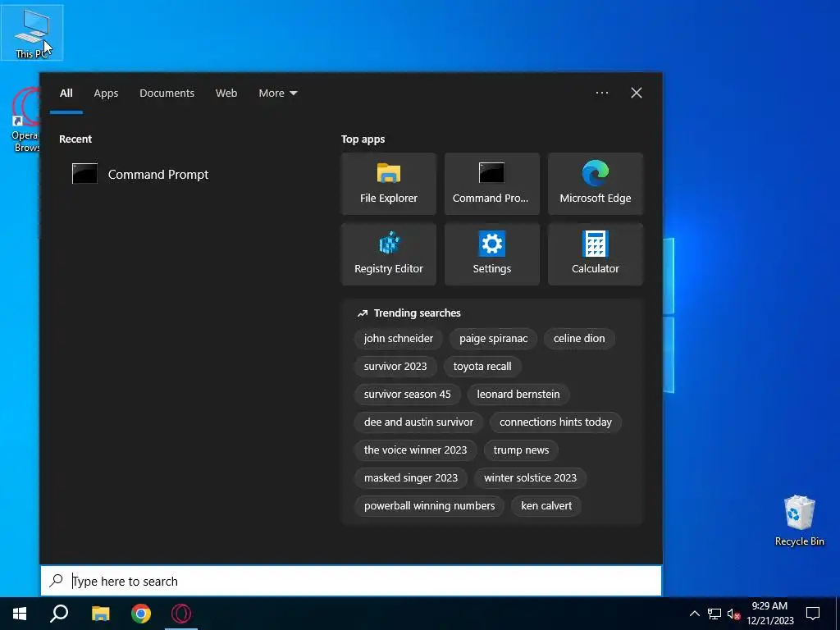The image size is (840, 630).
Task: Open Microsoft Edge from Top apps
Action: click(596, 184)
